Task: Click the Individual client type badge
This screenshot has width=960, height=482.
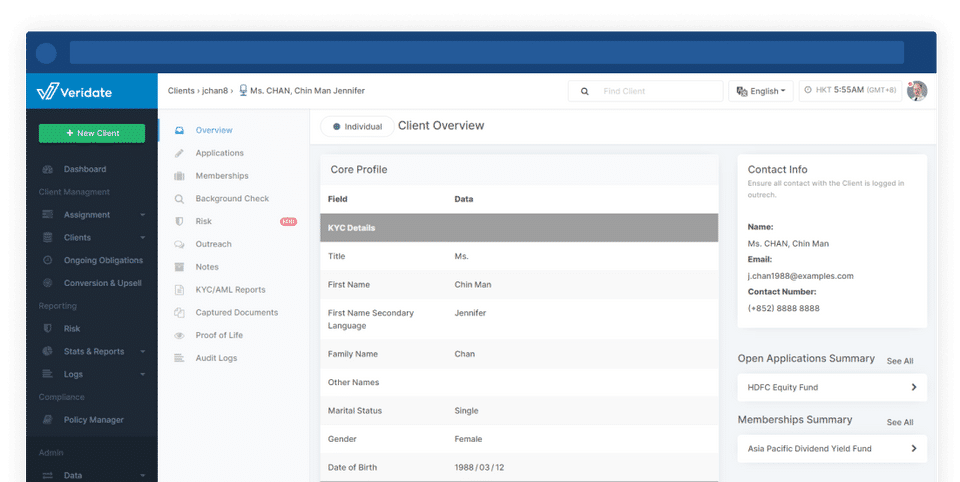Action: coord(357,126)
